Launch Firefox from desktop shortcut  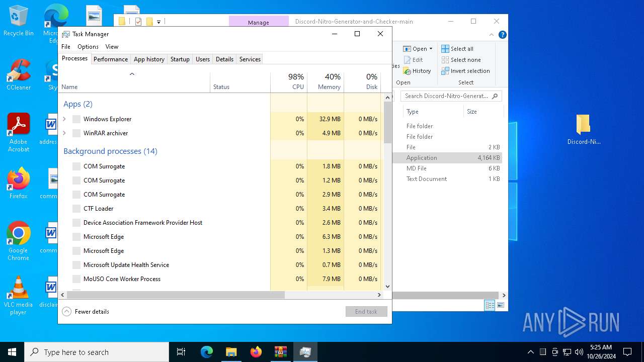(x=19, y=184)
